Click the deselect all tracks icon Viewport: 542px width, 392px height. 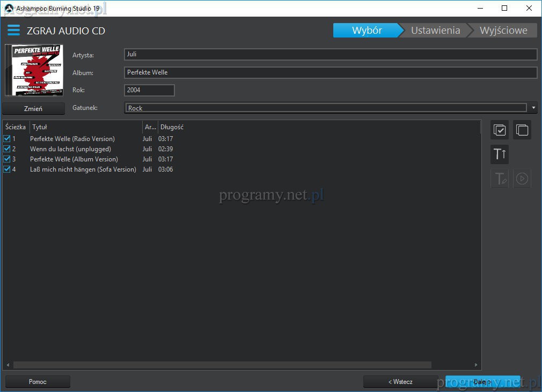(x=522, y=130)
